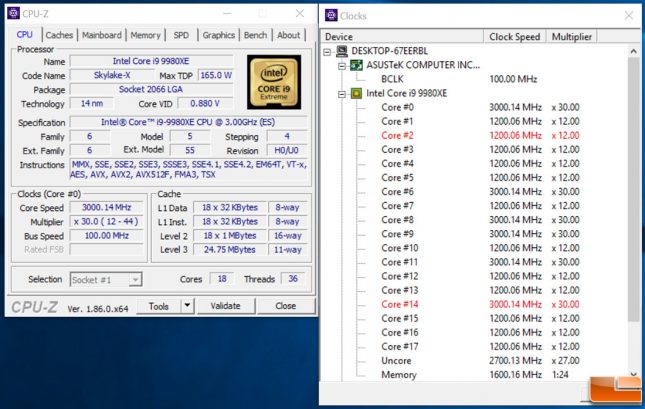Click the Multiplier value x 30.0 (12 - 44)
645x409 pixels.
tap(107, 222)
